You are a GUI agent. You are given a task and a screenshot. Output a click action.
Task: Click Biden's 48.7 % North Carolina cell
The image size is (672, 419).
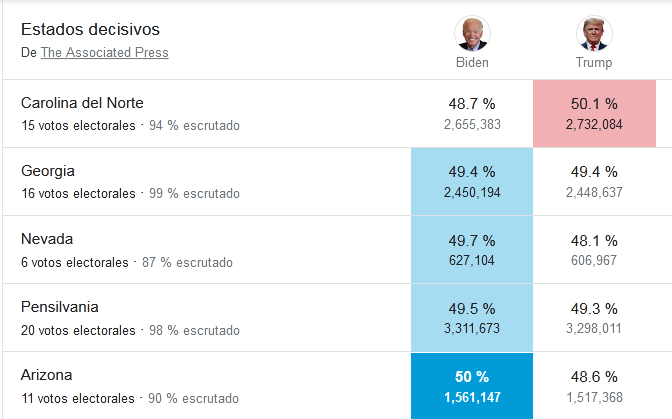tap(472, 113)
